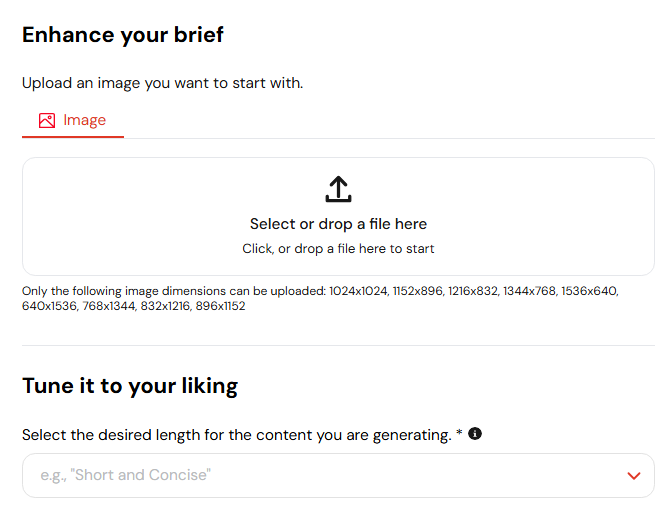Click the "Select the desired length" field label
Image resolution: width=664 pixels, height=515 pixels.
click(x=237, y=435)
